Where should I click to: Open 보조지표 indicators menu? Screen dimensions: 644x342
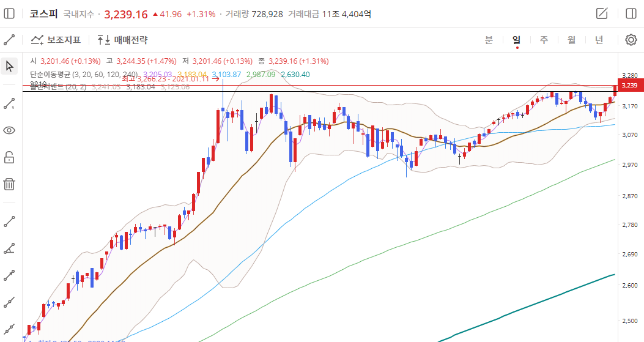[x=56, y=40]
